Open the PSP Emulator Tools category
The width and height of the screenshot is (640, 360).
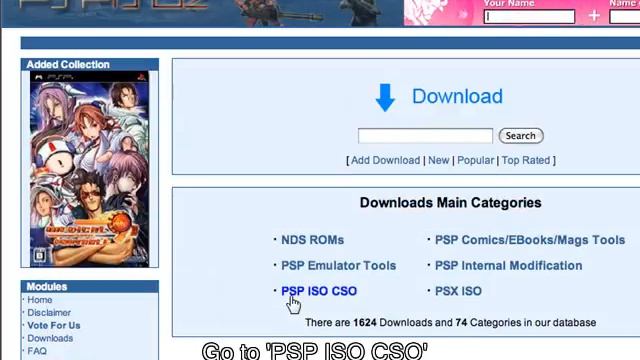point(339,266)
